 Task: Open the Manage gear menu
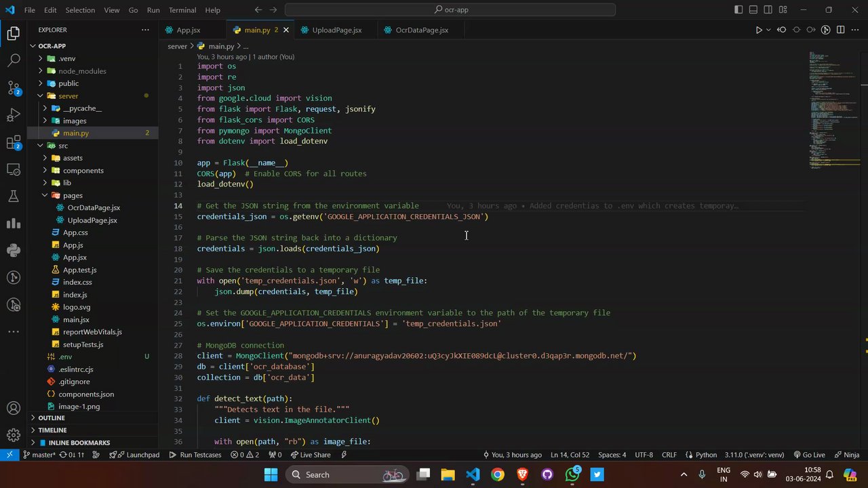pyautogui.click(x=14, y=435)
